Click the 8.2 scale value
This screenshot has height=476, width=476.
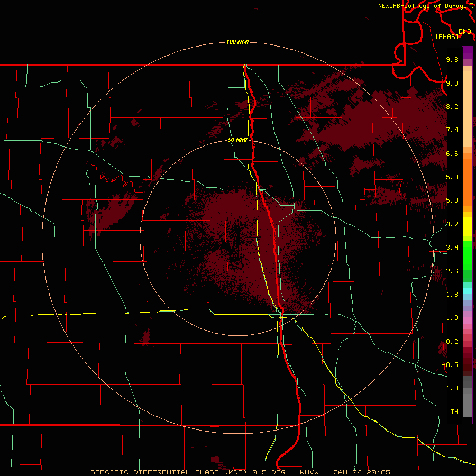click(452, 106)
